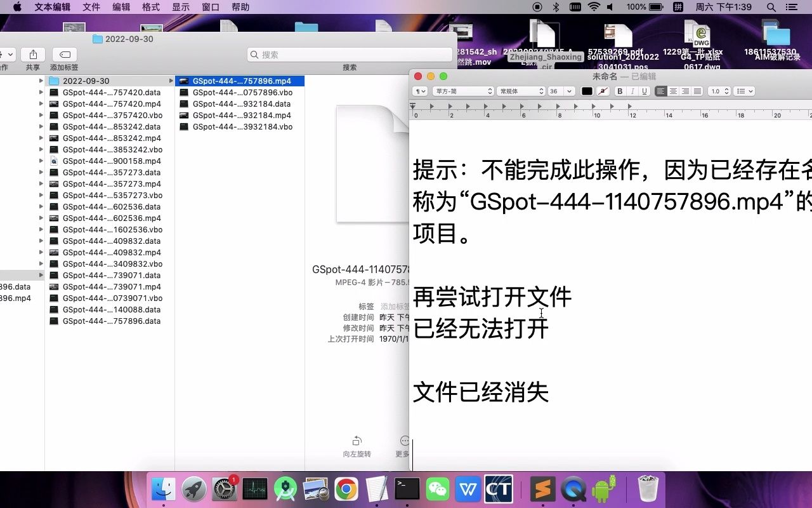Toggle bold formatting in TextEdit

(620, 91)
